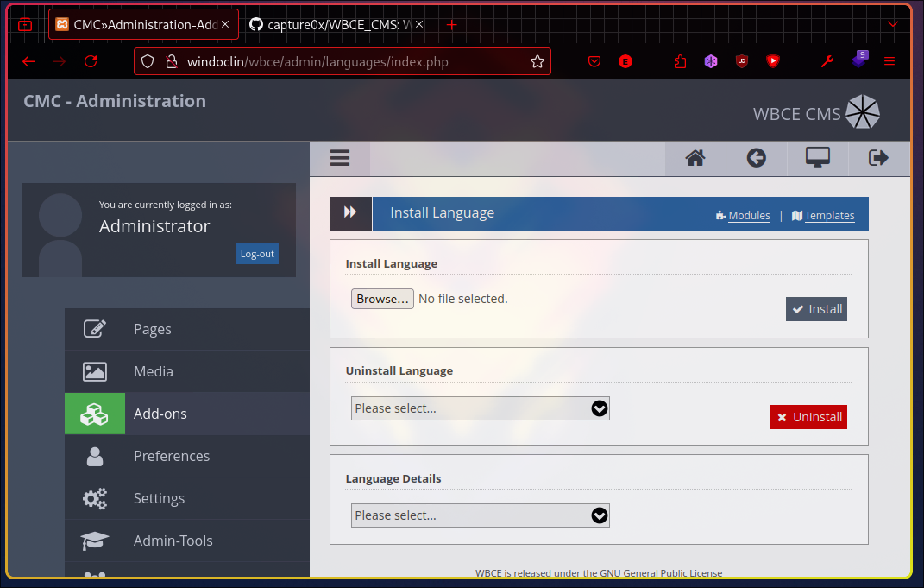The height and width of the screenshot is (588, 924).
Task: Click the Browse file selection button
Action: [381, 298]
